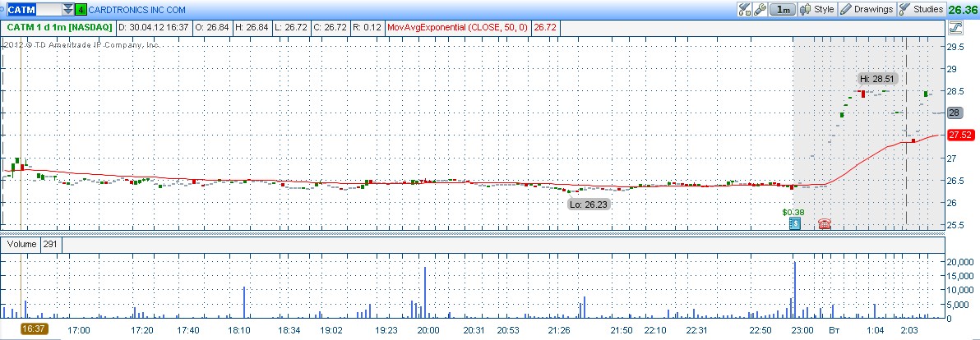This screenshot has width=980, height=340.
Task: Click the candlestick Style icon
Action: [x=805, y=9]
